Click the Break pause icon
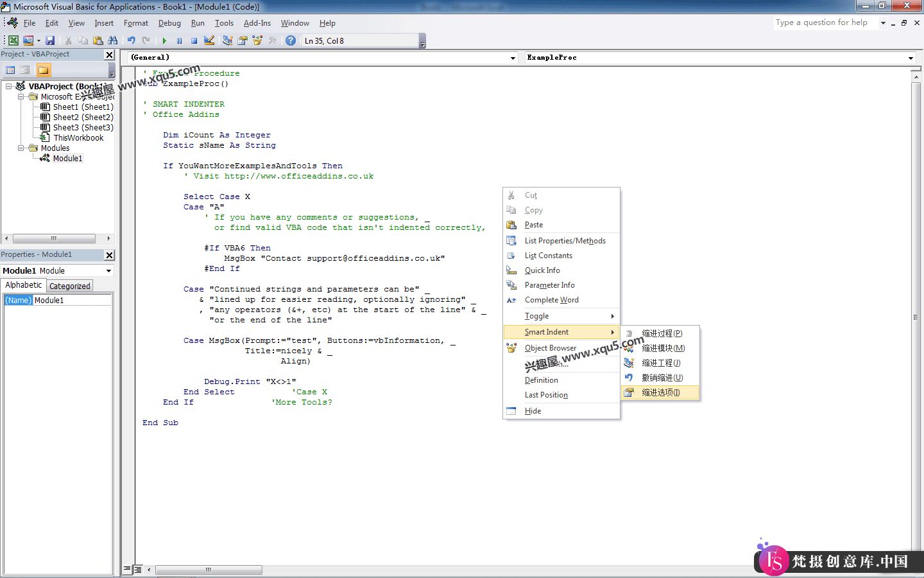Screen dimensions: 924x578 click(x=179, y=40)
